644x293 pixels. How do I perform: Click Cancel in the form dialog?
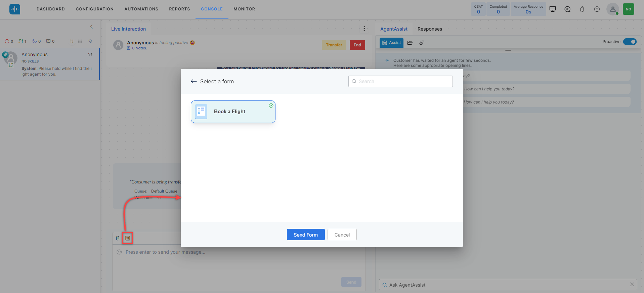point(342,235)
